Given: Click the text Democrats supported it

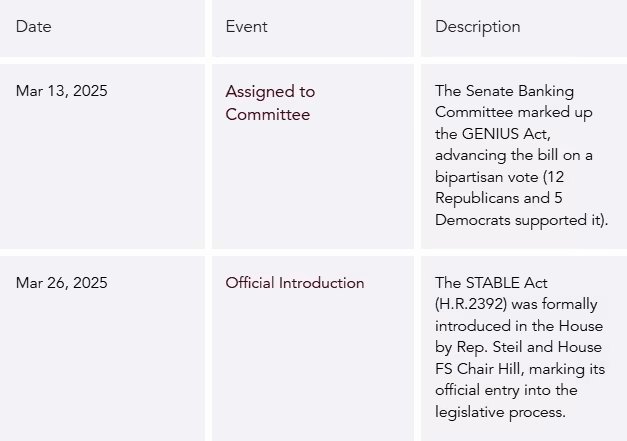Looking at the screenshot, I should pyautogui.click(x=518, y=220).
